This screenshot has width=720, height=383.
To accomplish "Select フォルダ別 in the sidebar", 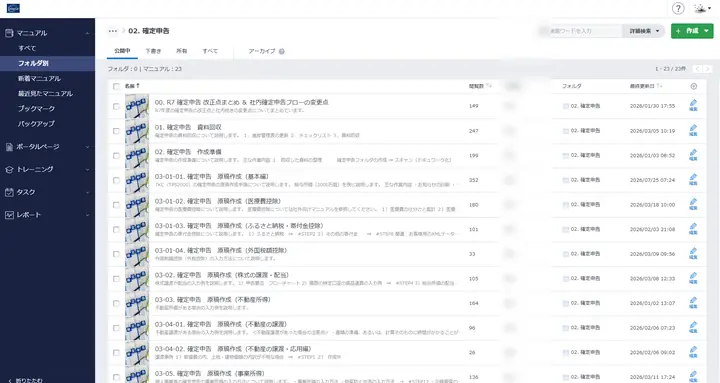I will click(x=47, y=63).
